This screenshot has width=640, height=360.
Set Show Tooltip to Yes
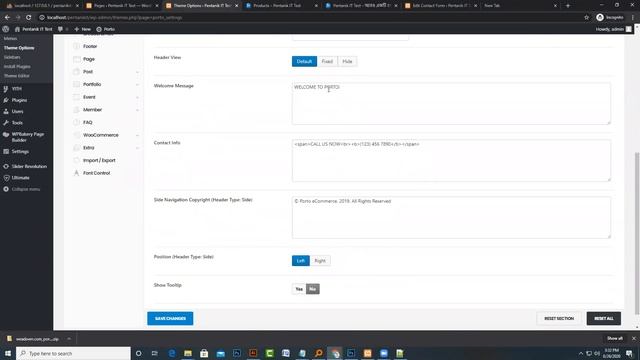tap(299, 289)
